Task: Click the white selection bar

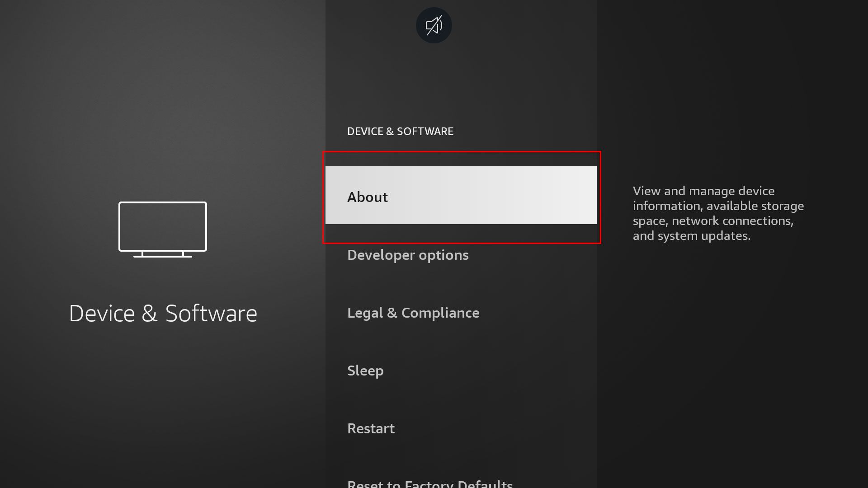Action: (461, 195)
